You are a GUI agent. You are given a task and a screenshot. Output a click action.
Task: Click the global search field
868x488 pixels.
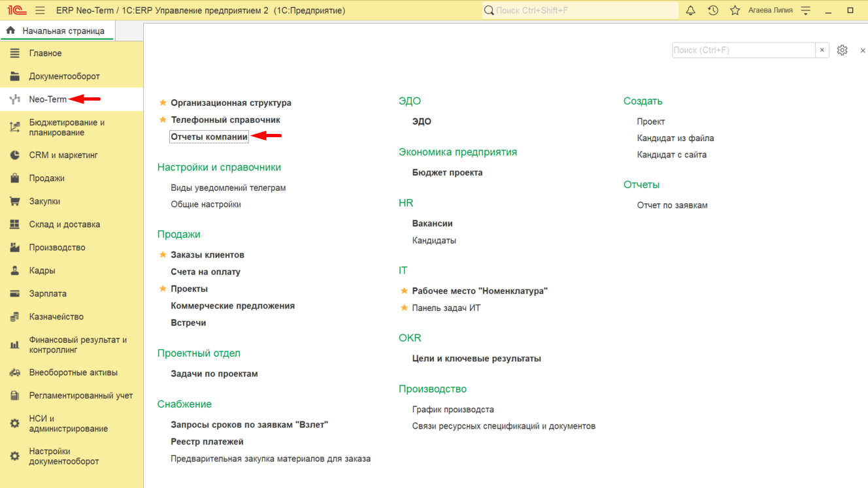(x=580, y=10)
